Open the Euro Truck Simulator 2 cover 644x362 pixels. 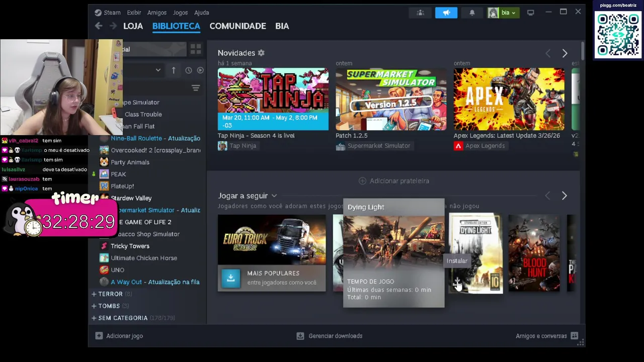(x=272, y=240)
